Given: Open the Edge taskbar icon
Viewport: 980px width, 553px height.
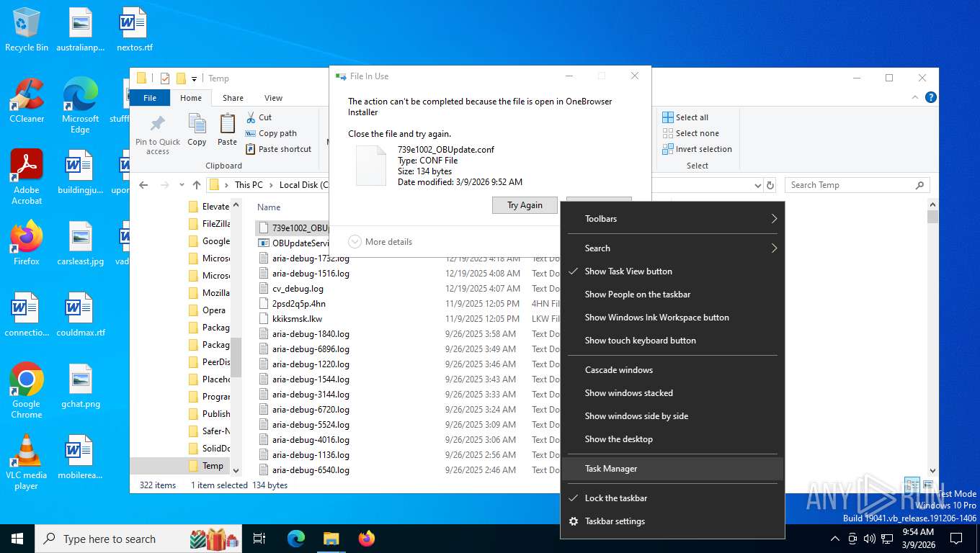Looking at the screenshot, I should click(296, 539).
